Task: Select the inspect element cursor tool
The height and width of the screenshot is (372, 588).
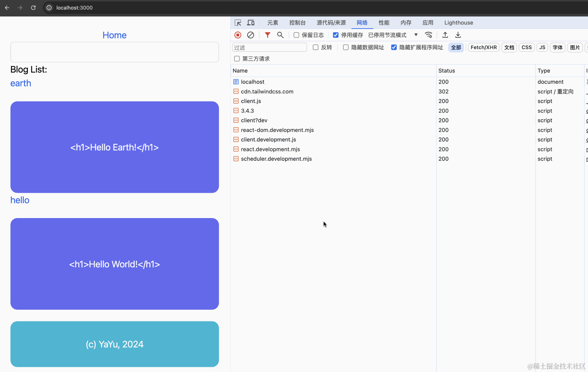Action: pyautogui.click(x=238, y=22)
